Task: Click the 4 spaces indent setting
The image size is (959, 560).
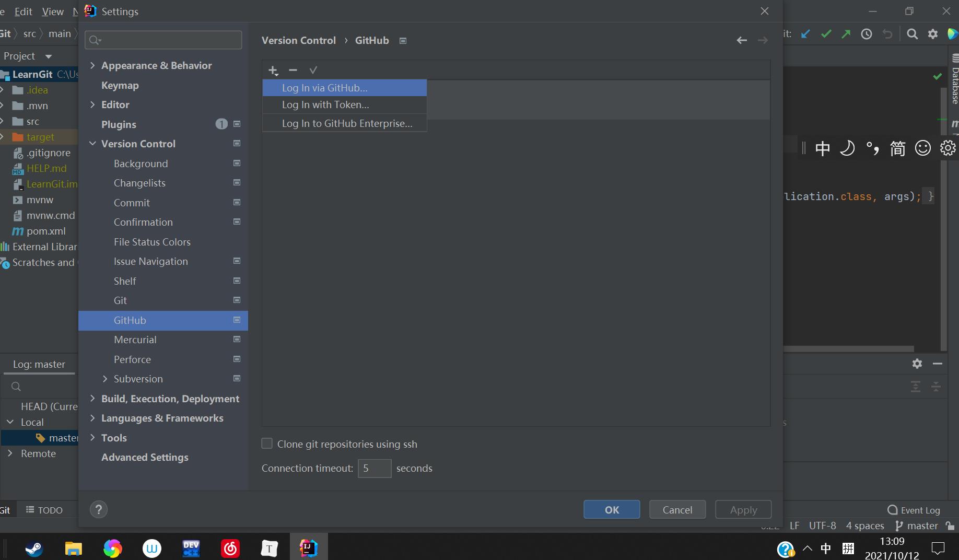Action: 865,526
